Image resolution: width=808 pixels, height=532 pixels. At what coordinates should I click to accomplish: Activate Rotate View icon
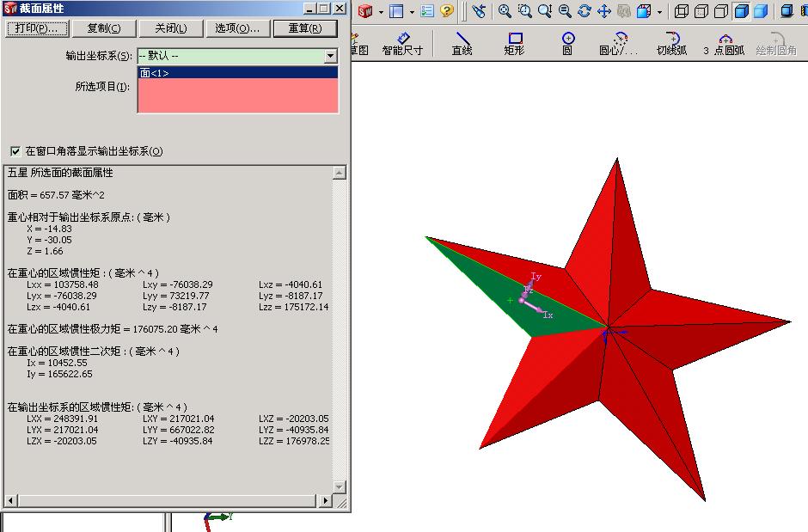[585, 11]
